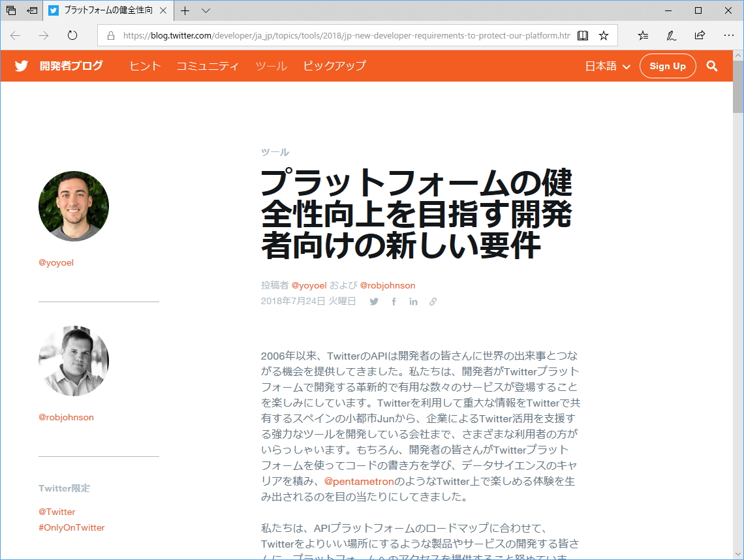Click the browser address bar
The height and width of the screenshot is (560, 744).
(326, 36)
